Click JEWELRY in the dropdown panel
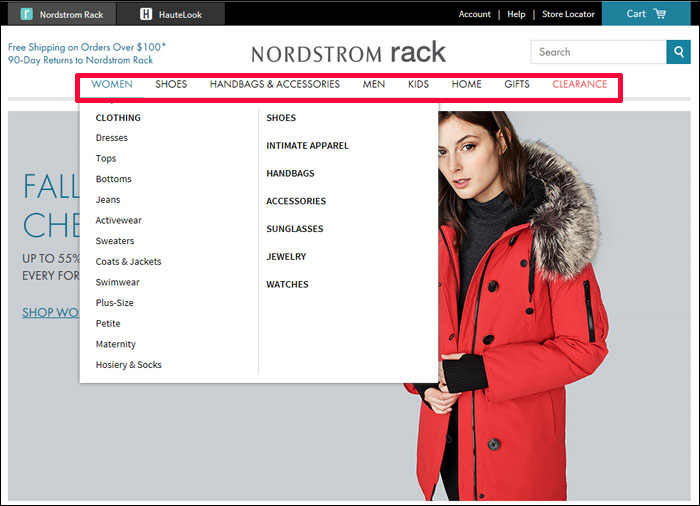This screenshot has width=700, height=506. coord(286,257)
